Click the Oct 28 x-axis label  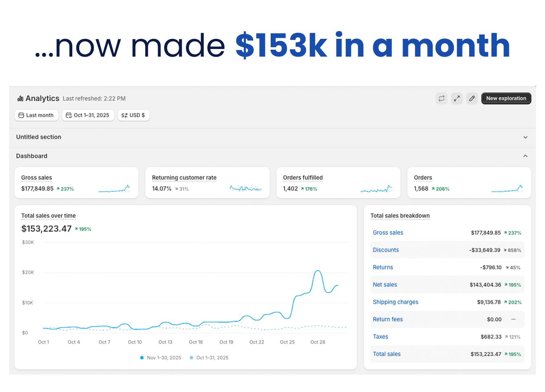(x=318, y=342)
